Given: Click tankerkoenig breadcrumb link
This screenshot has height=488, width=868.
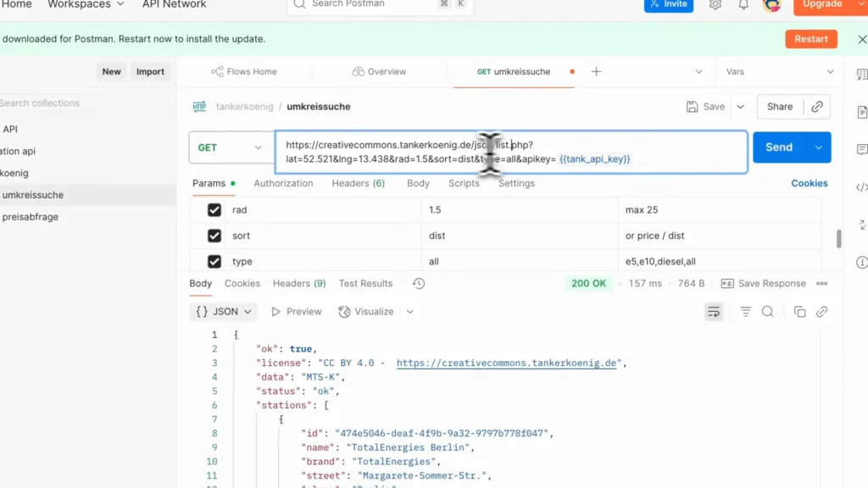Looking at the screenshot, I should point(244,107).
